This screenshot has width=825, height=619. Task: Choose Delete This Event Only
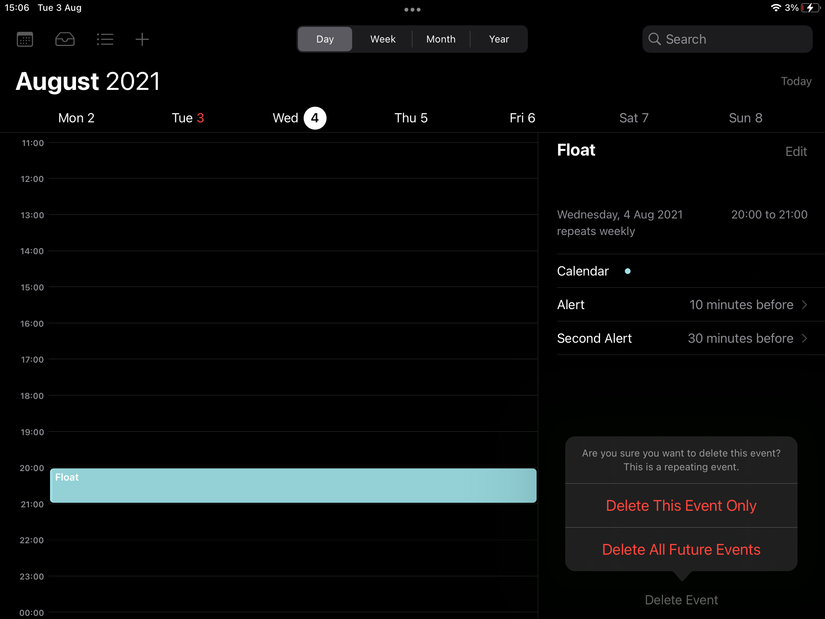pos(681,506)
